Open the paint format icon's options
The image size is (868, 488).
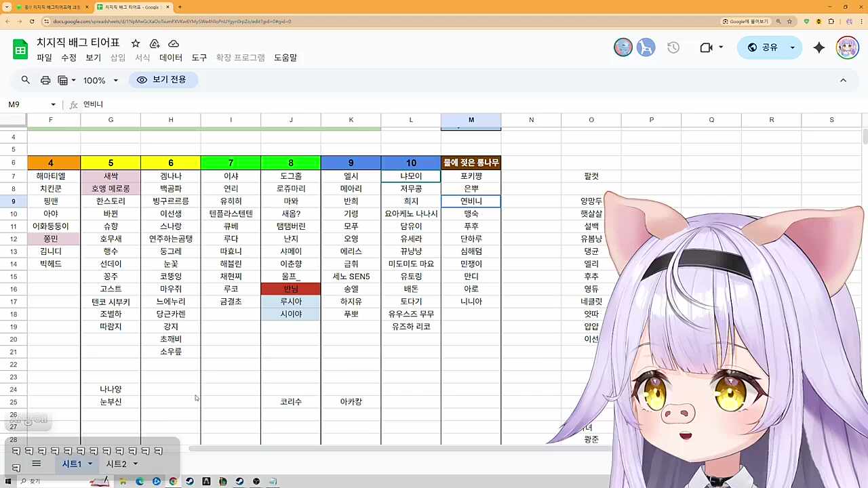click(73, 80)
